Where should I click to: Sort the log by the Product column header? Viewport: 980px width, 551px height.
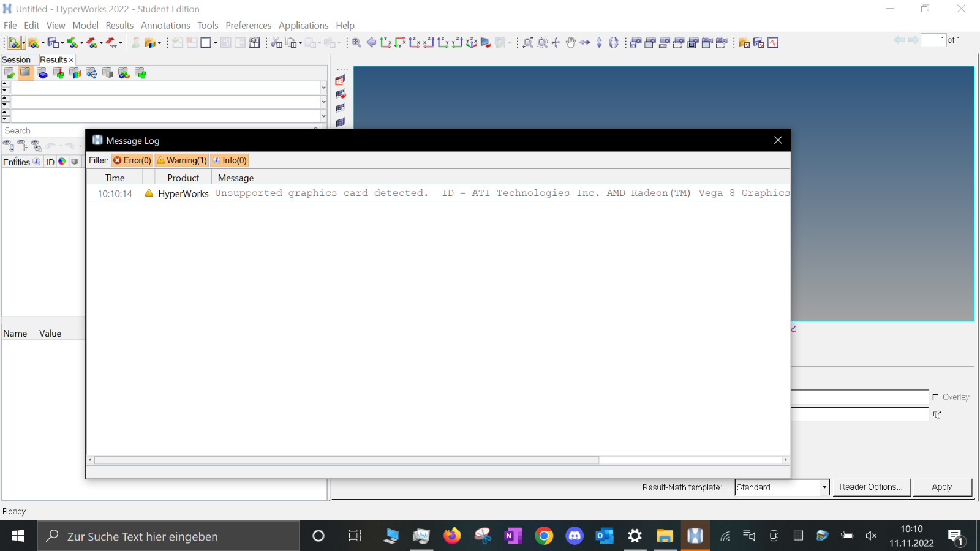(x=183, y=178)
